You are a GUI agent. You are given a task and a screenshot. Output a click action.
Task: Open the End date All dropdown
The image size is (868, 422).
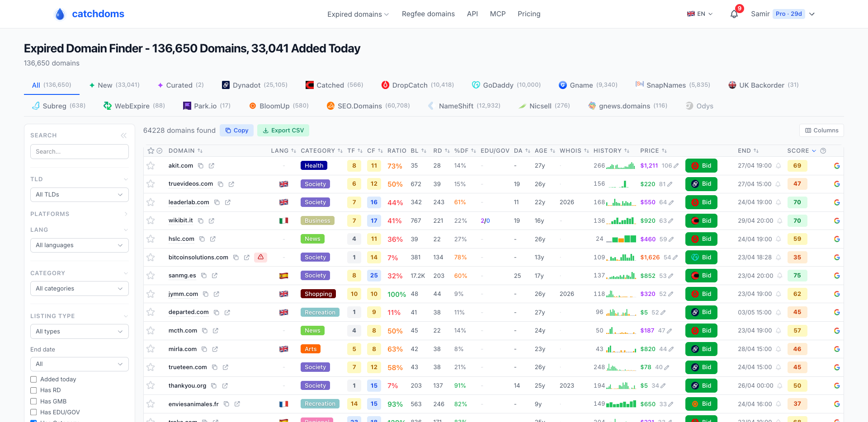[80, 364]
